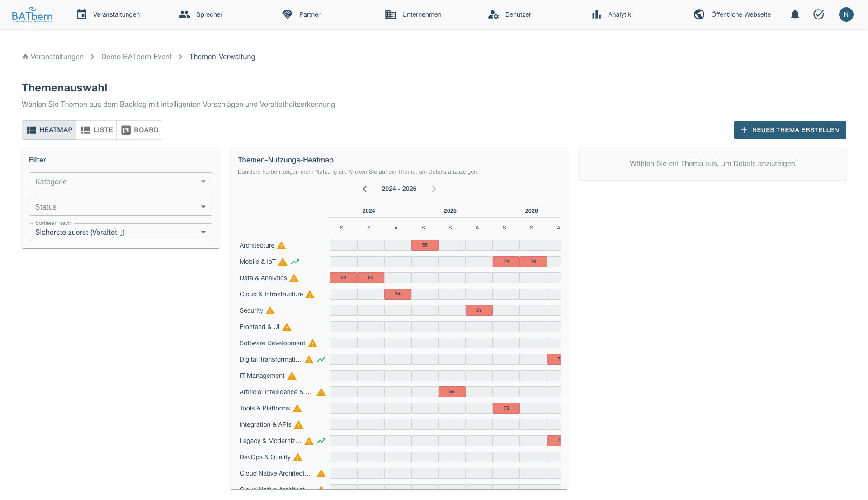Open the user avatar N menu
This screenshot has height=500, width=868.
coord(846,14)
